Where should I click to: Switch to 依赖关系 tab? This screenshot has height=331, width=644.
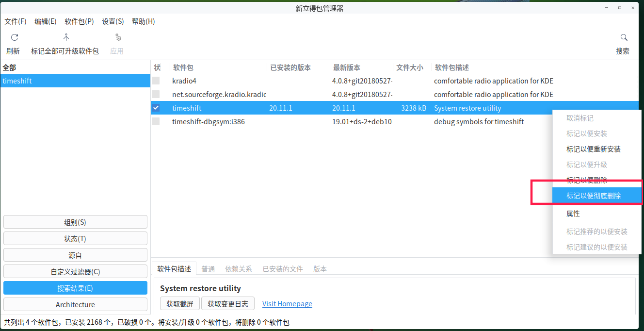[x=239, y=268]
